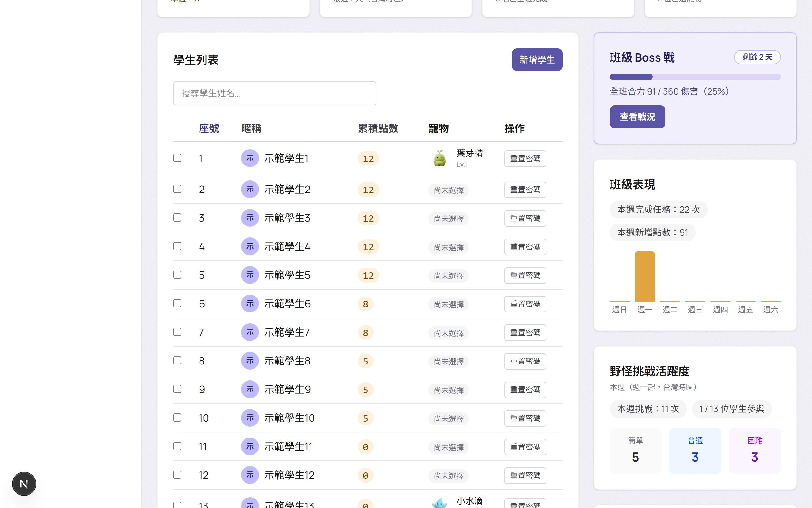
Task: Click 重置密碼 for 示範學生5
Action: click(525, 275)
